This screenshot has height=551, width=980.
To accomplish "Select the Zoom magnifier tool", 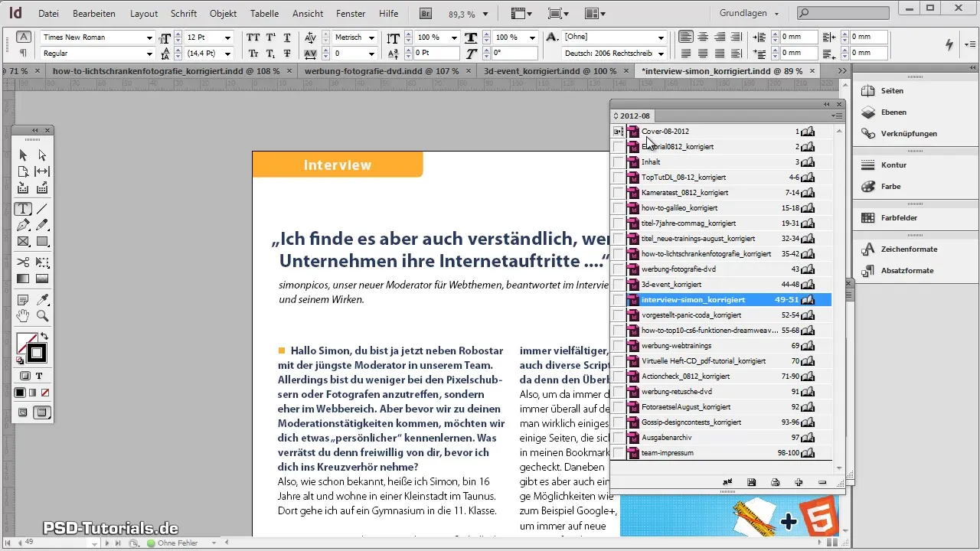I will [x=42, y=315].
